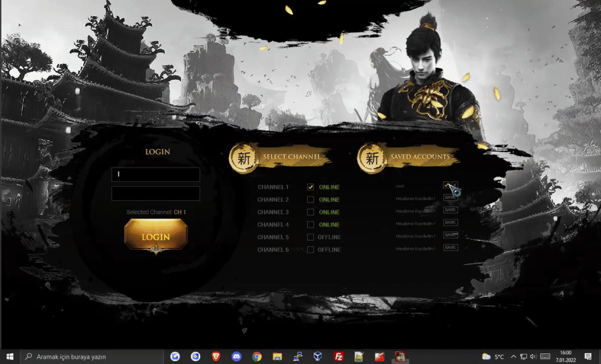601x364 pixels.
Task: Open Brave browser from the taskbar
Action: (x=216, y=356)
